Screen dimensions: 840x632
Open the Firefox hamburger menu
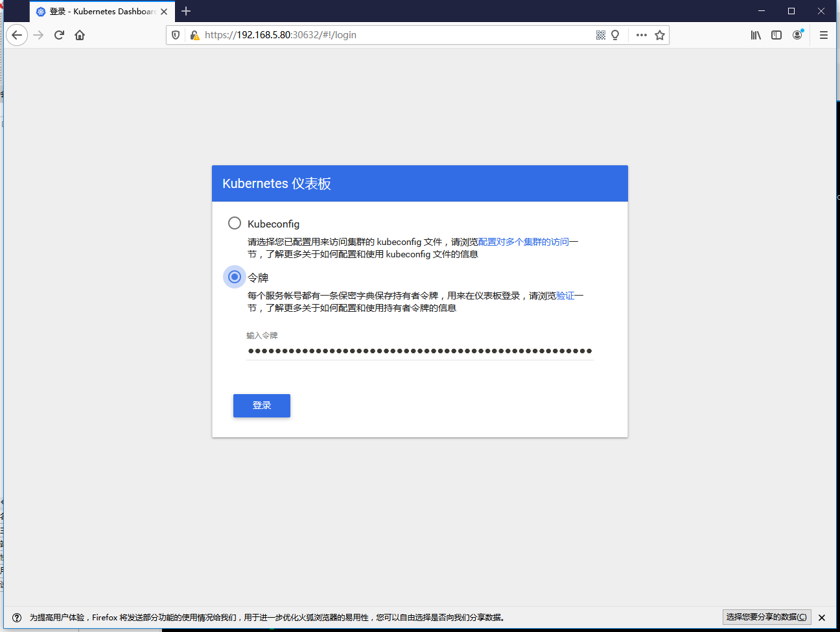(824, 35)
